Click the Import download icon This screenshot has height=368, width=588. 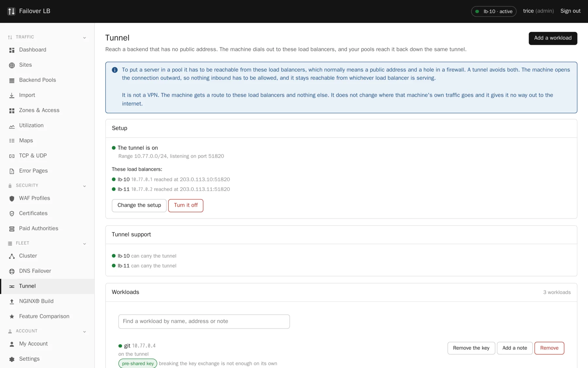coord(12,95)
